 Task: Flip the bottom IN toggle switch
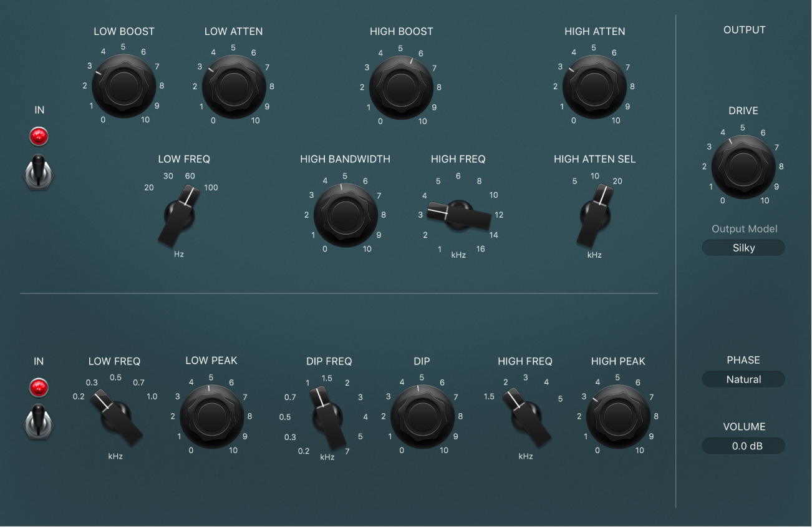[39, 424]
